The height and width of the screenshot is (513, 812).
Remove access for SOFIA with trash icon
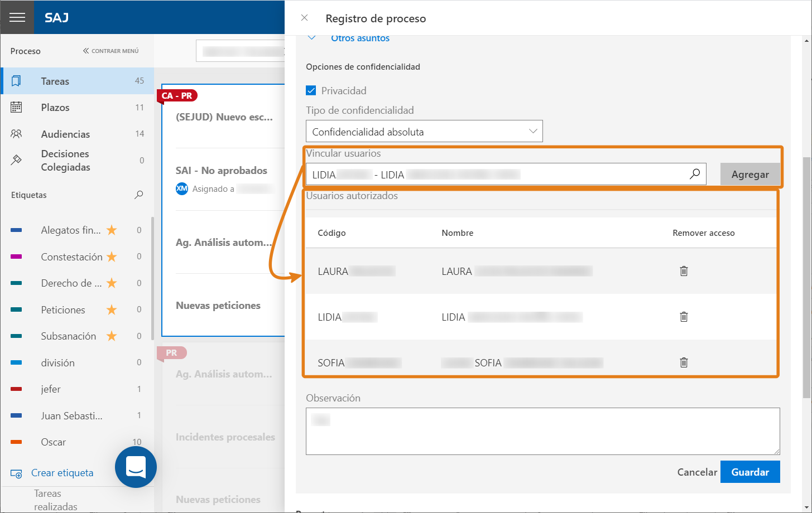click(x=684, y=362)
